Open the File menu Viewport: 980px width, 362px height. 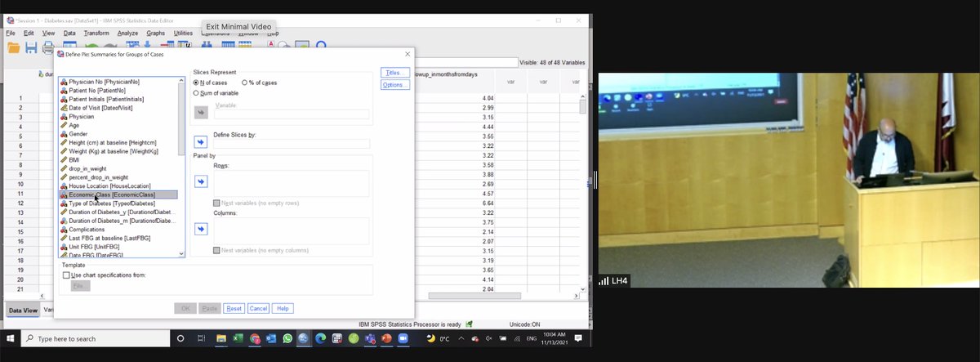11,33
